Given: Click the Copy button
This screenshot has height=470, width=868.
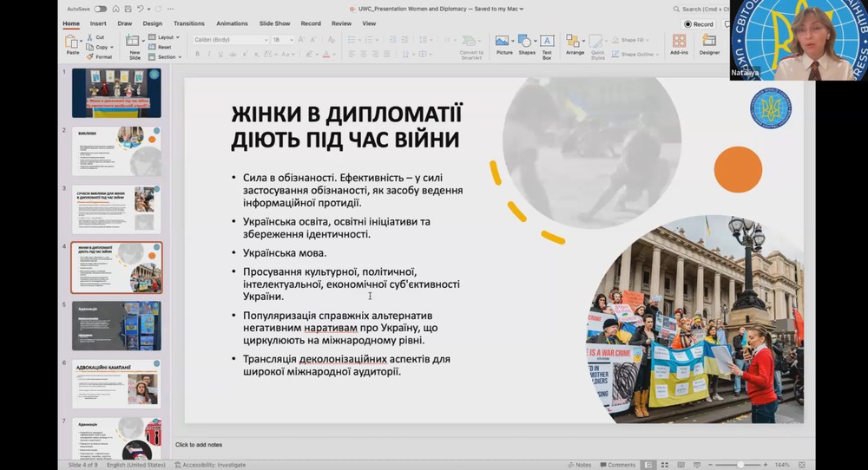Looking at the screenshot, I should (x=97, y=47).
